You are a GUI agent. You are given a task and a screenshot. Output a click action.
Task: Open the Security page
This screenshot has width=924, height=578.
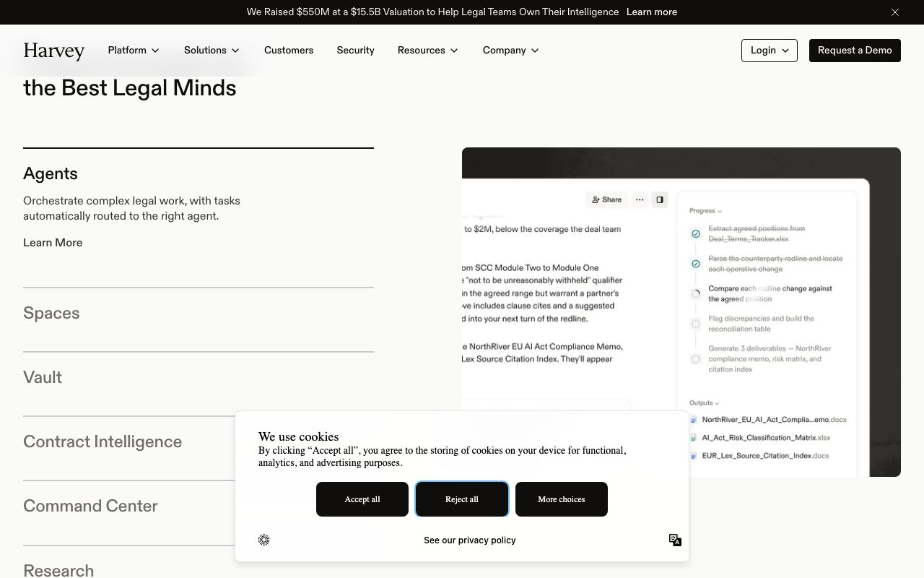point(355,50)
